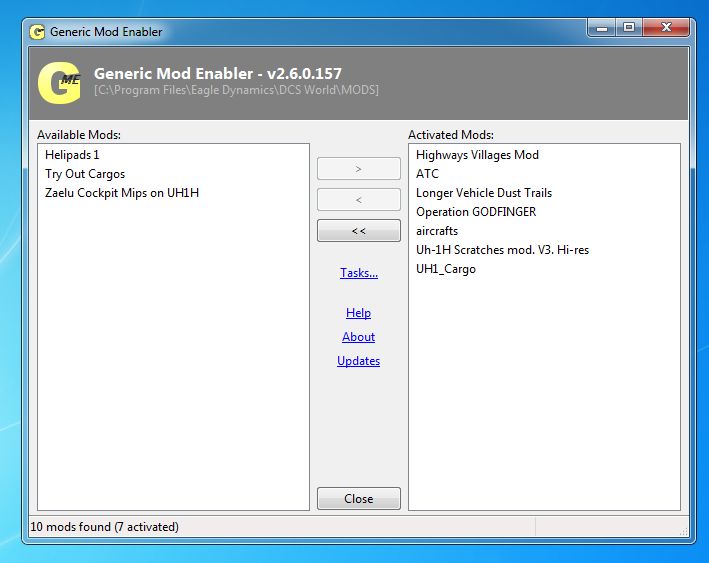Select Operation GODFINGER mod
This screenshot has width=709, height=563.
click(x=476, y=212)
